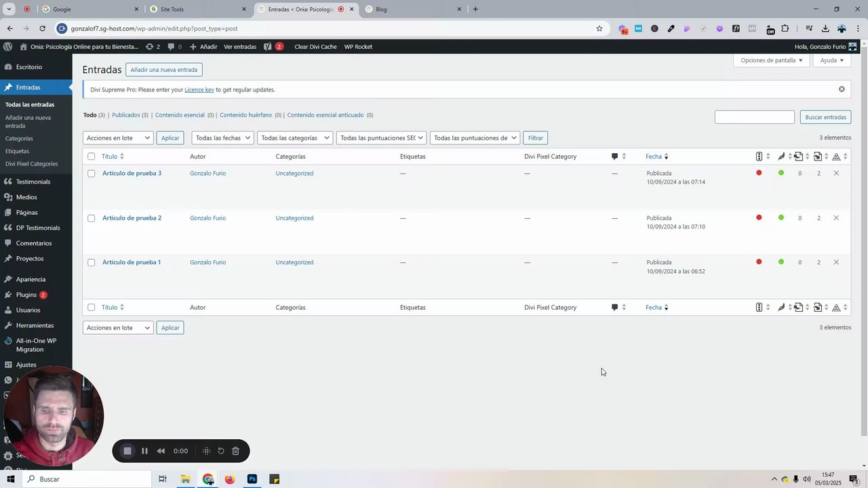Image resolution: width=868 pixels, height=488 pixels.
Task: Open Chrome downloads icon
Action: (x=825, y=28)
